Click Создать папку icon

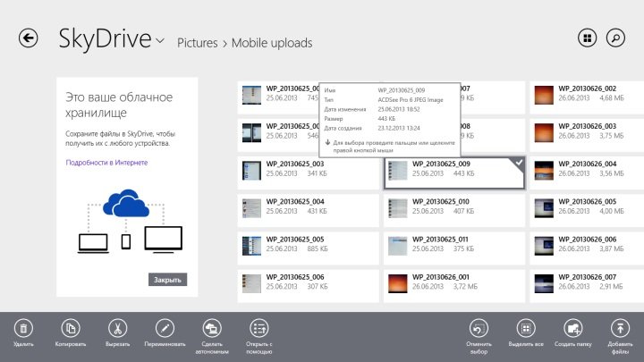tap(573, 328)
